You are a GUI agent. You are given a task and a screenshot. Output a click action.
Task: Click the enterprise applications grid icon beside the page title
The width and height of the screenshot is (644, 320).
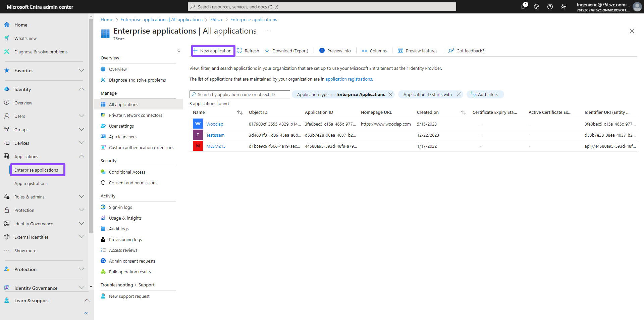(x=105, y=33)
